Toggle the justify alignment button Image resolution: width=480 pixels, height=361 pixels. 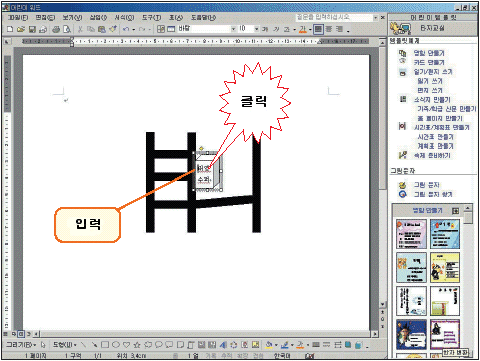(x=318, y=29)
